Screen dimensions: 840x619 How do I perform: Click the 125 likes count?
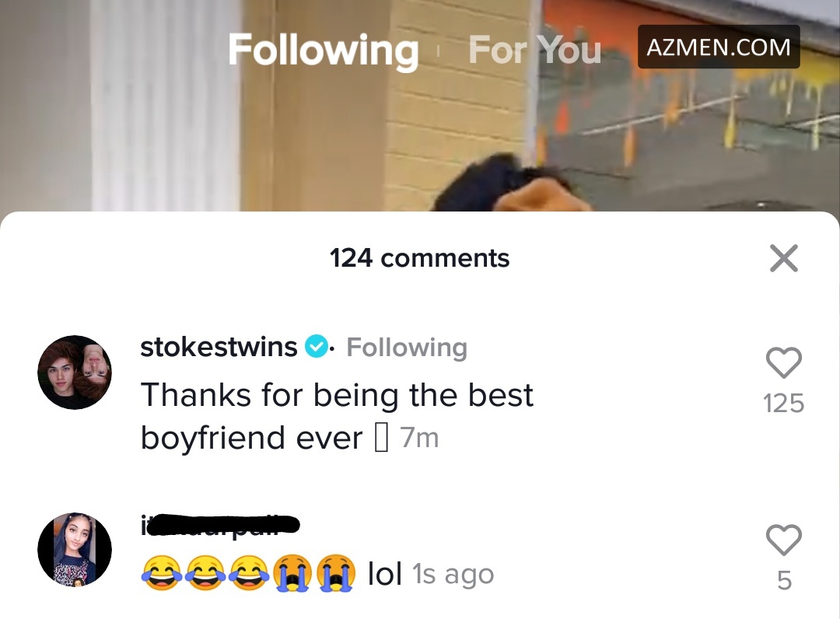(x=784, y=404)
